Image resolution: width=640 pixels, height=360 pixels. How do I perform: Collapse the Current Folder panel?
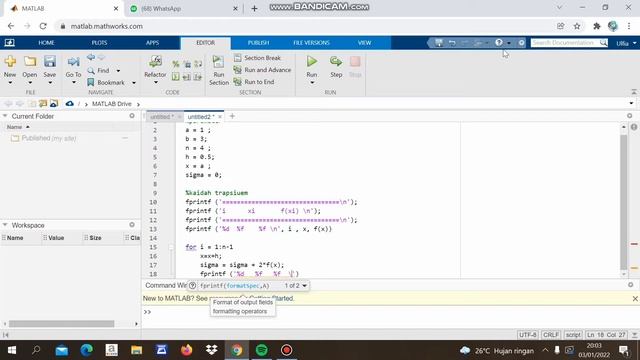5,116
